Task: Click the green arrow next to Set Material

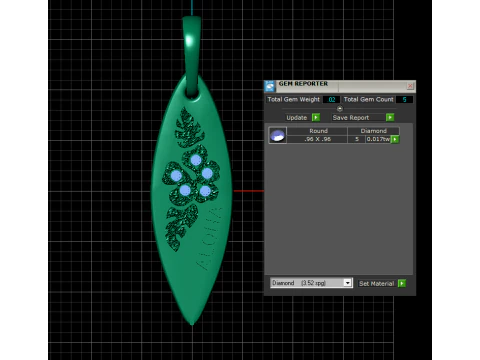Action: [x=402, y=283]
